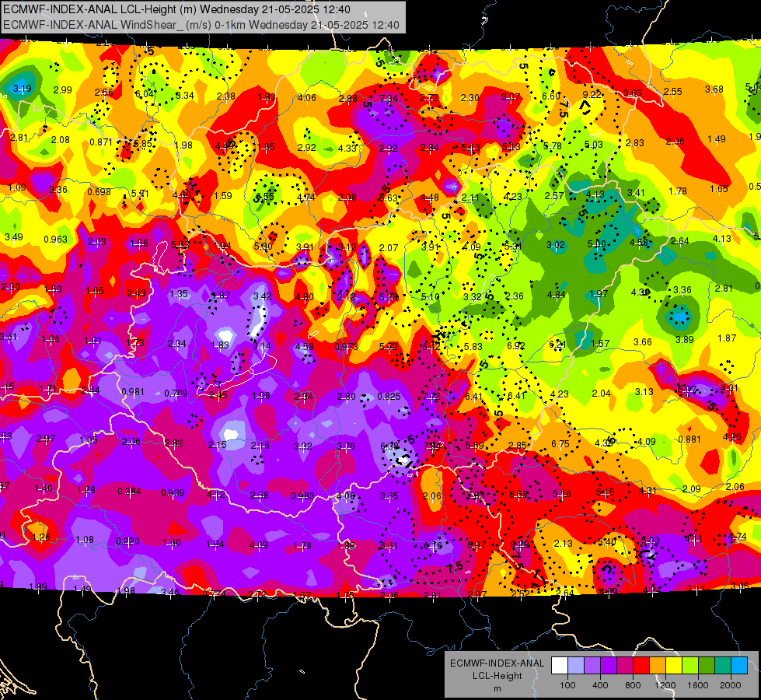Click the wind shear value 2.83
The height and width of the screenshot is (700, 761).
(635, 142)
